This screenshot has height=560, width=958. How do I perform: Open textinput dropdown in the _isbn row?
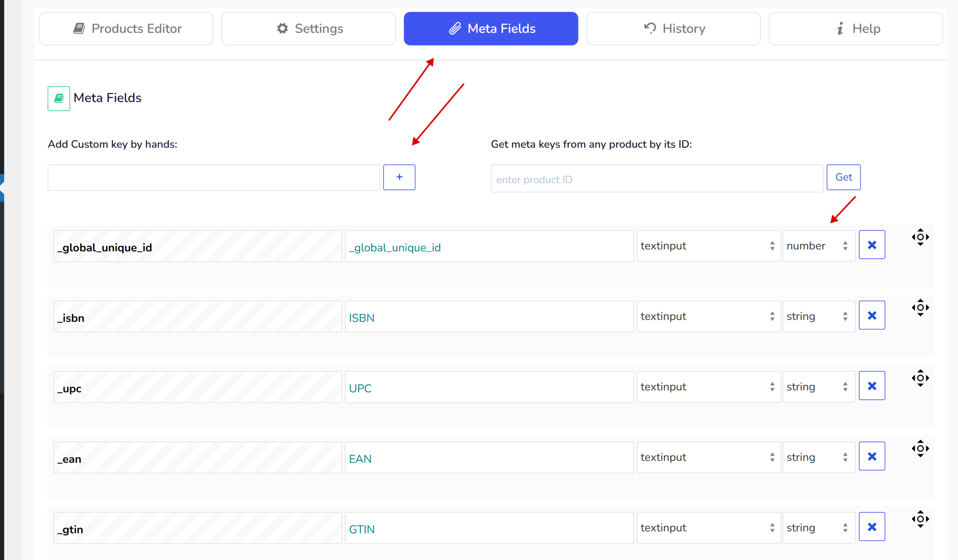[x=708, y=316]
